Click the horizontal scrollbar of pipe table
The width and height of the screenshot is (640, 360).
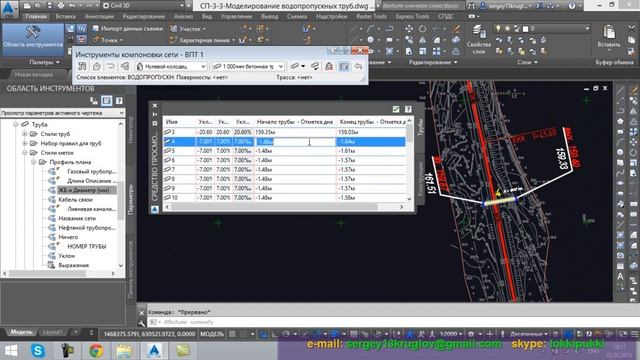(273, 207)
